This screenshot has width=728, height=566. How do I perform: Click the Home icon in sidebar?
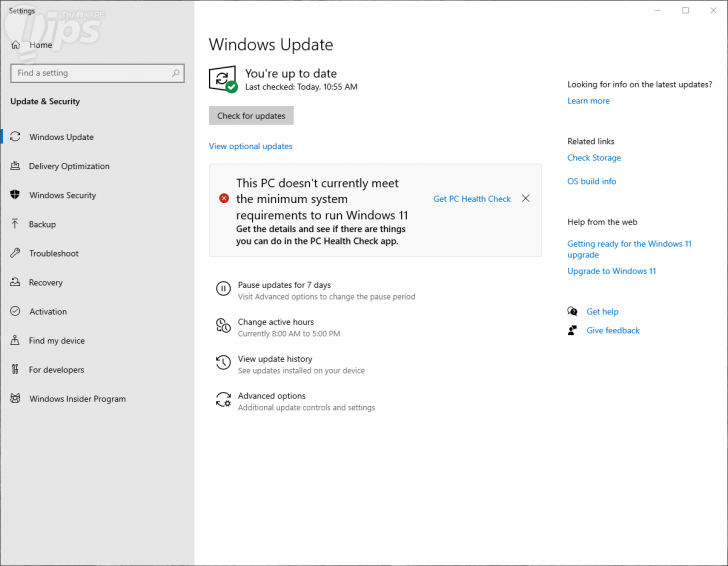coord(15,45)
